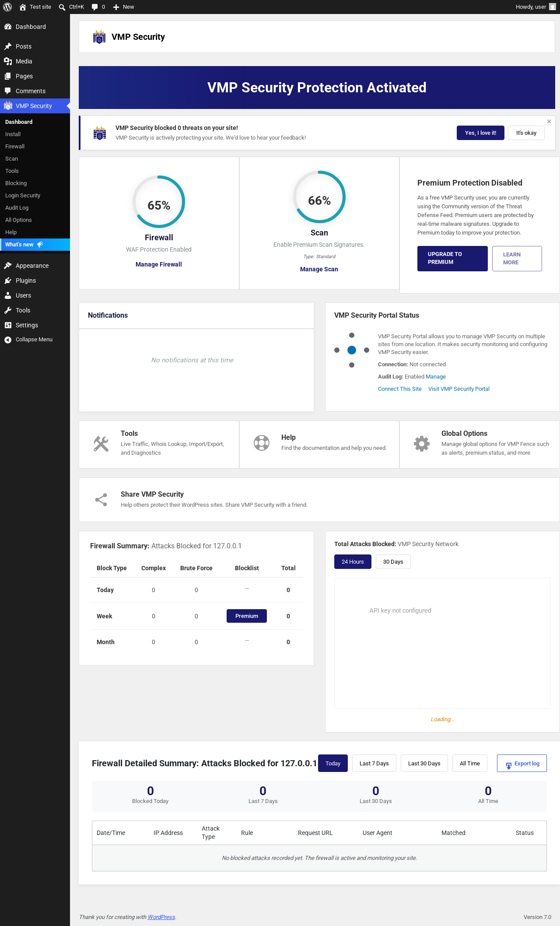The width and height of the screenshot is (560, 926).
Task: Click the Plugins plug icon
Action: point(8,281)
